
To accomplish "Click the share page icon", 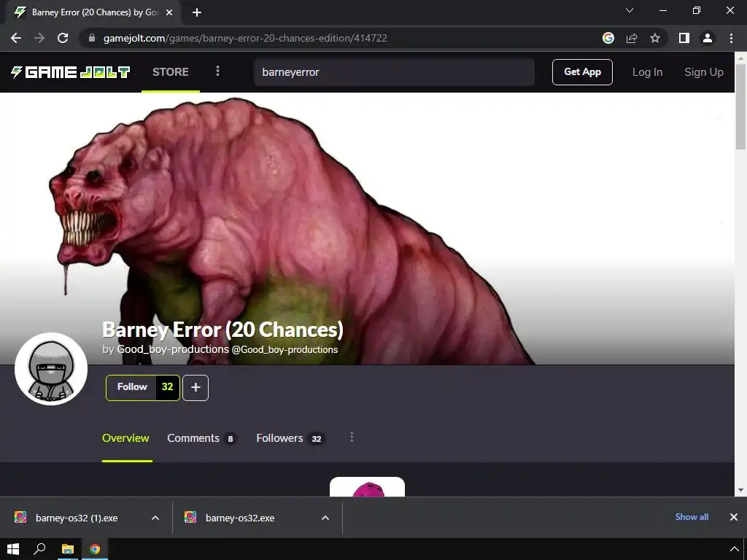I will pyautogui.click(x=632, y=38).
